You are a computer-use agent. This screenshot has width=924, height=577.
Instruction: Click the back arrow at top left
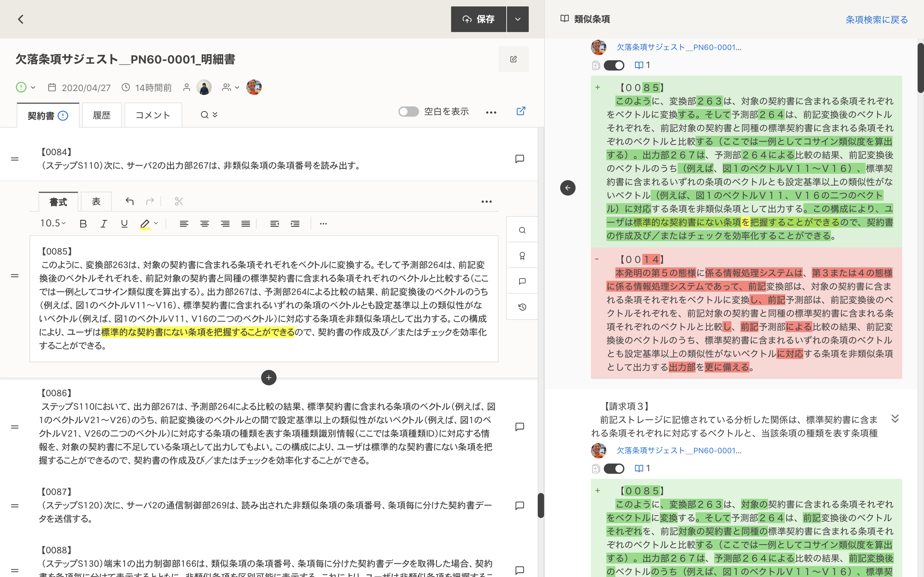point(21,19)
